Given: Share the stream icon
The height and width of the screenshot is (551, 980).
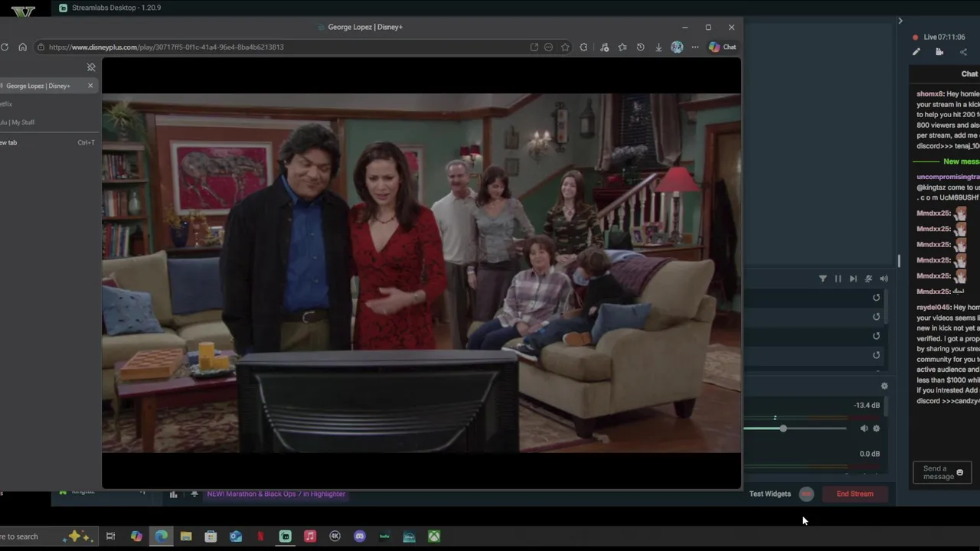Looking at the screenshot, I should pyautogui.click(x=963, y=52).
